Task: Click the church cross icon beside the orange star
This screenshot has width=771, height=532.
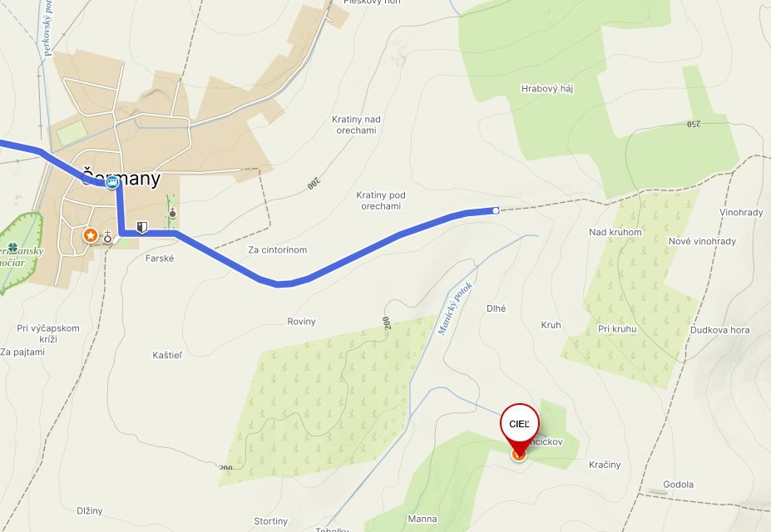Action: point(107,238)
